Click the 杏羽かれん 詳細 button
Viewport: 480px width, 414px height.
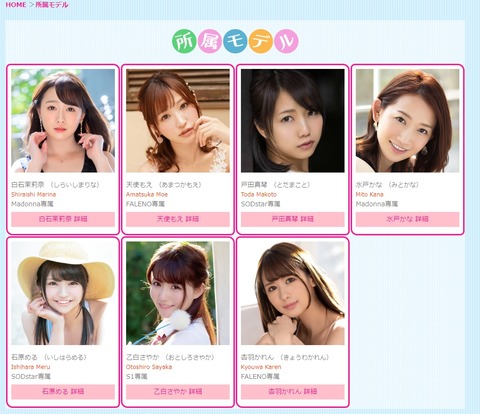pos(293,392)
